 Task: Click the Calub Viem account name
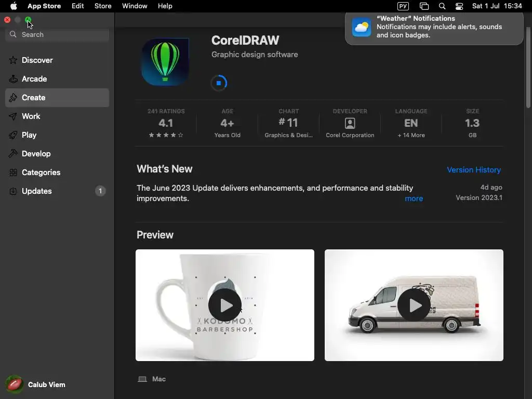click(46, 384)
